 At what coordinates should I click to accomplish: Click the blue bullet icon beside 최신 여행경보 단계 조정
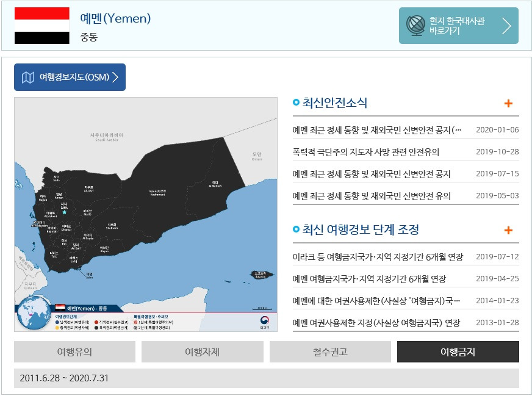pos(296,231)
